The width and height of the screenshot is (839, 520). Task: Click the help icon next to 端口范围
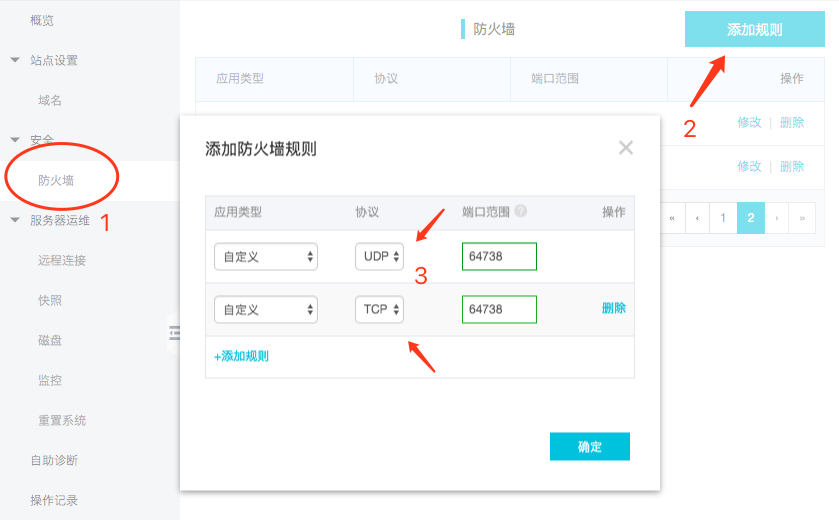(520, 211)
